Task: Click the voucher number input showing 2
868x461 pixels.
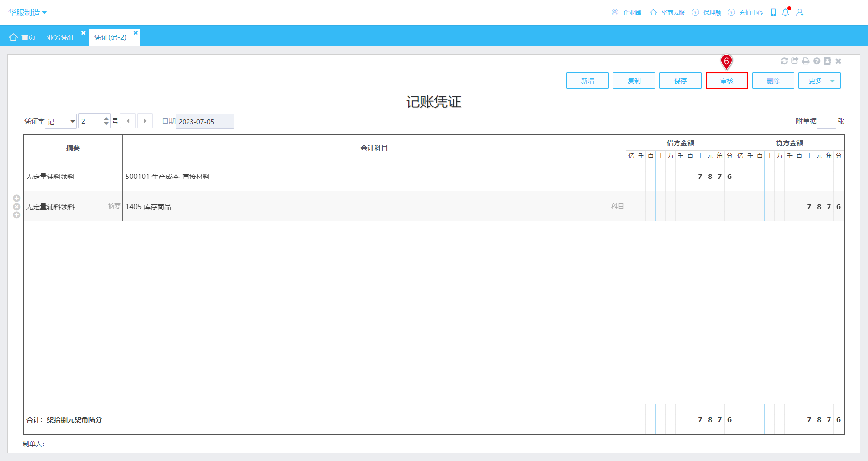Action: click(x=91, y=121)
